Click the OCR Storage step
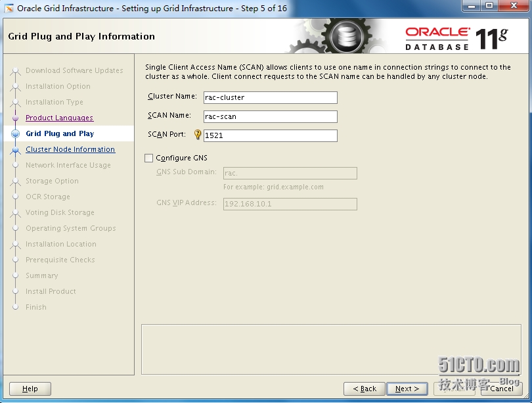Image resolution: width=532 pixels, height=403 pixels. coord(48,197)
